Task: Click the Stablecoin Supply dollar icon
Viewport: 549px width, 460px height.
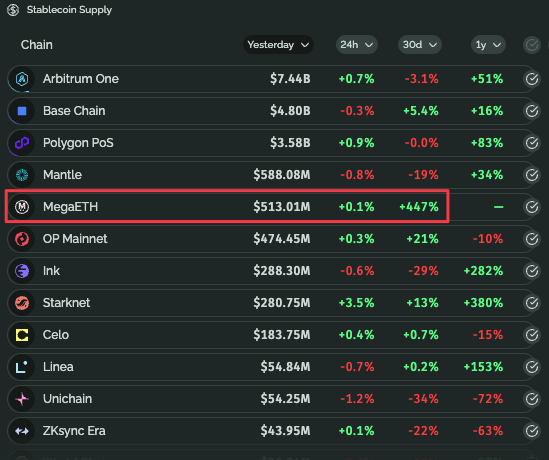Action: (x=13, y=10)
